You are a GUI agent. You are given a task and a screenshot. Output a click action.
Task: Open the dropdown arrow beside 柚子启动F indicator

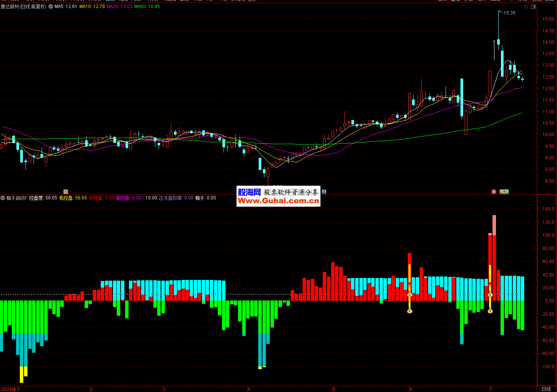pyautogui.click(x=3, y=198)
